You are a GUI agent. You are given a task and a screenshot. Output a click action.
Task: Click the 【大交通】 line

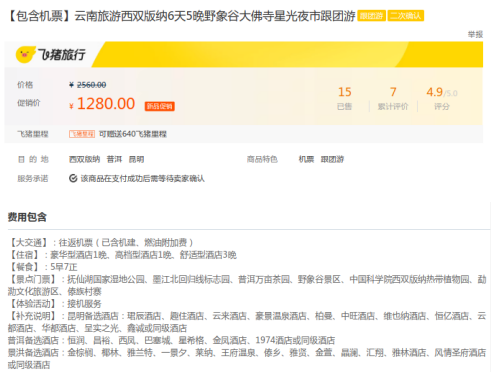[x=100, y=242]
